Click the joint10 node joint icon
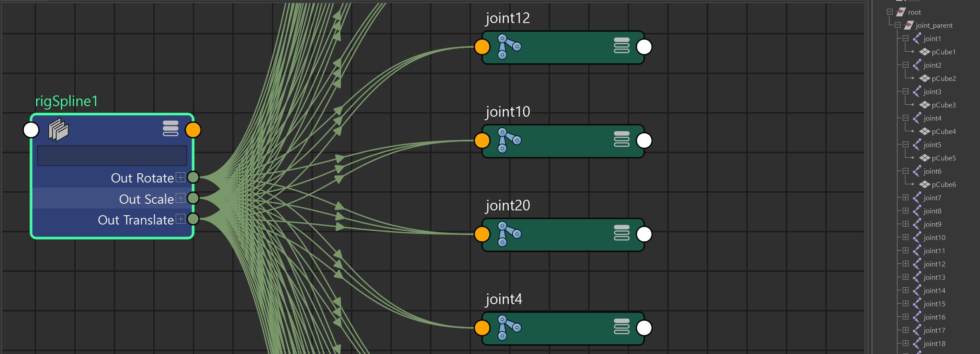Viewport: 980px width, 354px height. (x=509, y=140)
